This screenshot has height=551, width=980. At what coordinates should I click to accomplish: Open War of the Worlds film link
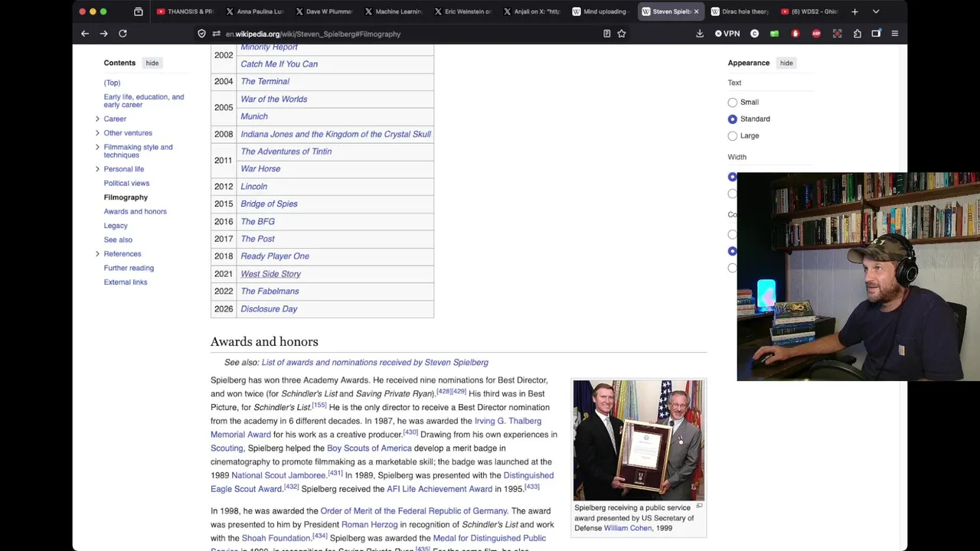point(273,99)
